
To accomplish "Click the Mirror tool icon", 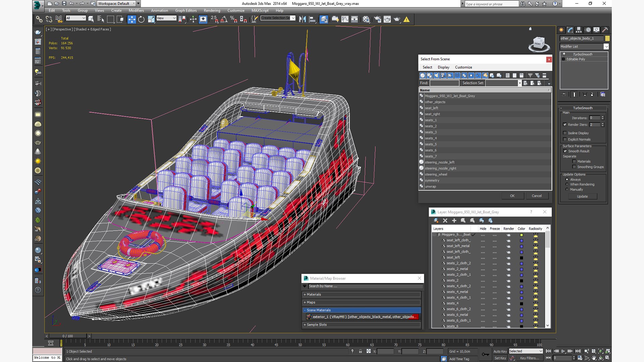I will [303, 19].
